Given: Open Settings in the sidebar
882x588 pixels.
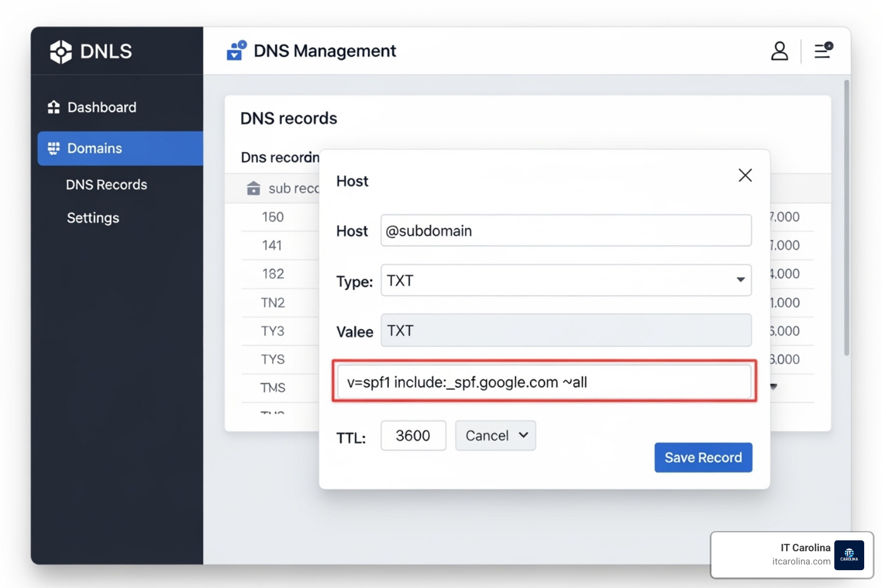Looking at the screenshot, I should pyautogui.click(x=93, y=218).
